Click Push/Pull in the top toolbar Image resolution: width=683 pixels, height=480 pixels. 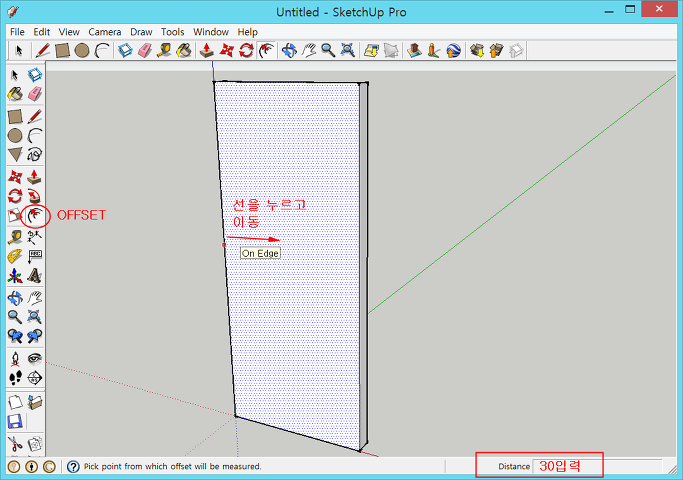click(x=206, y=51)
